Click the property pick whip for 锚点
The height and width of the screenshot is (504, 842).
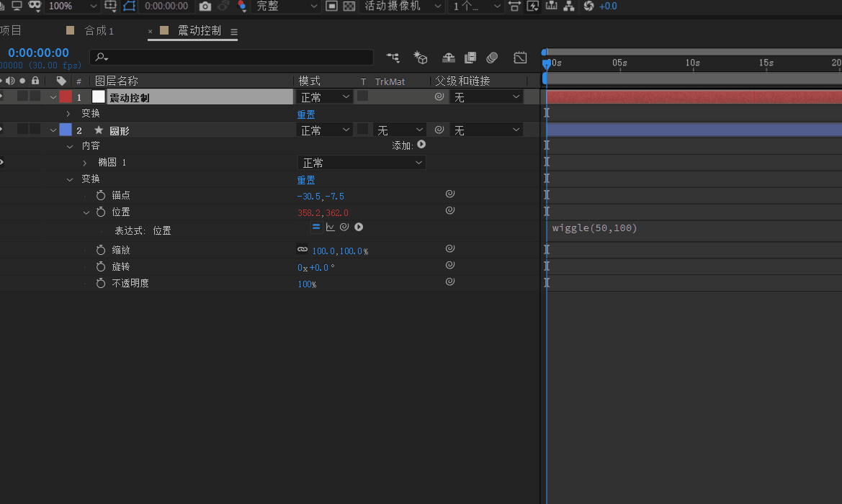point(450,194)
